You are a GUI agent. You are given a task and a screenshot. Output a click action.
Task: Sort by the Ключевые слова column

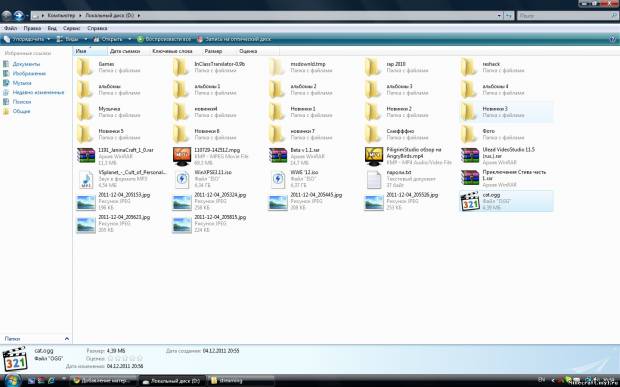(x=172, y=51)
